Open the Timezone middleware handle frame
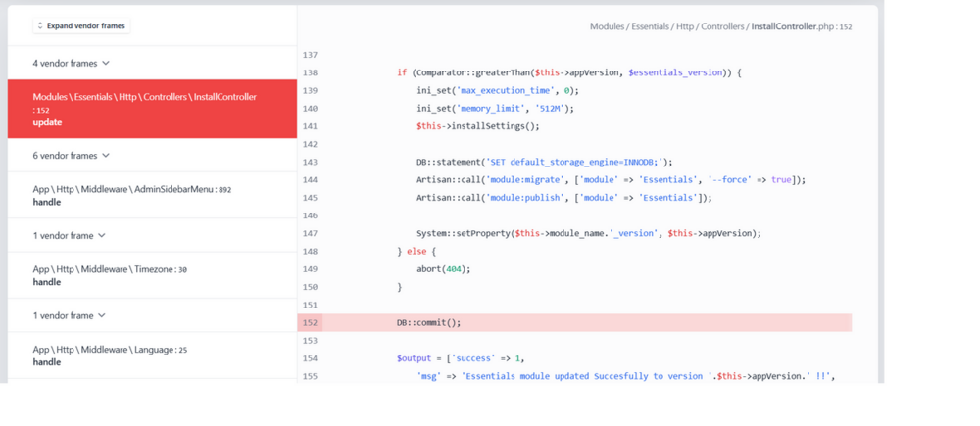 [152, 275]
